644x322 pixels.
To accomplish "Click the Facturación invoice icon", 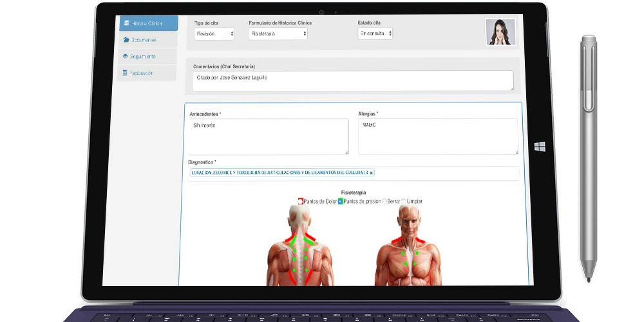I will pyautogui.click(x=125, y=73).
